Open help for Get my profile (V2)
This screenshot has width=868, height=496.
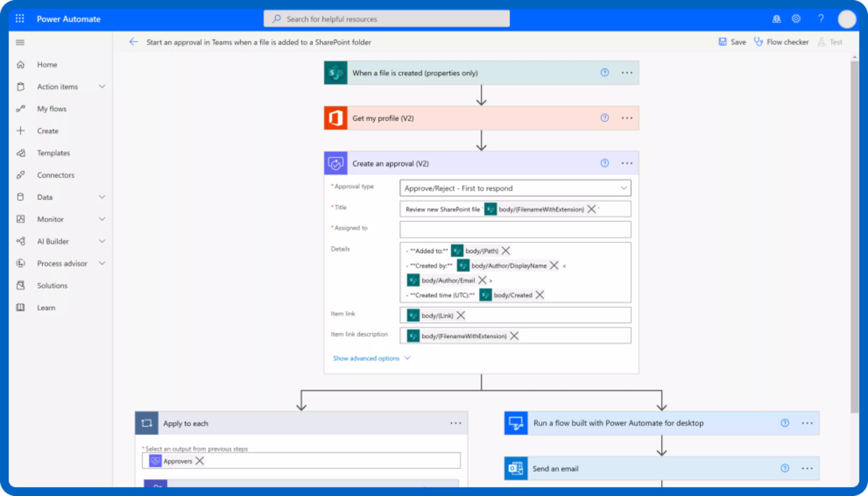[604, 118]
